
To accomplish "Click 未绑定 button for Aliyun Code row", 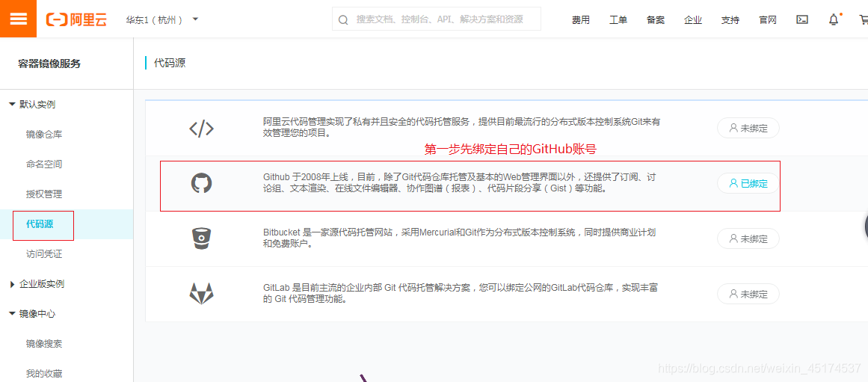I will [x=748, y=128].
